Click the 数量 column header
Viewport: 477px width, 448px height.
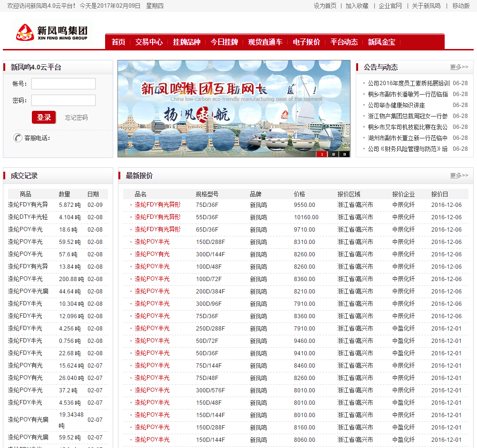pos(64,194)
